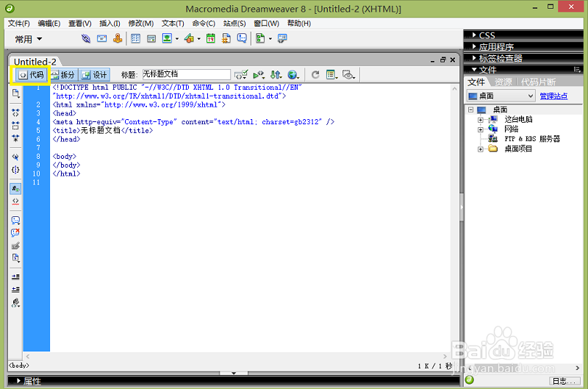This screenshot has width=588, height=389.
Task: Click the 日志... button
Action: (x=564, y=381)
